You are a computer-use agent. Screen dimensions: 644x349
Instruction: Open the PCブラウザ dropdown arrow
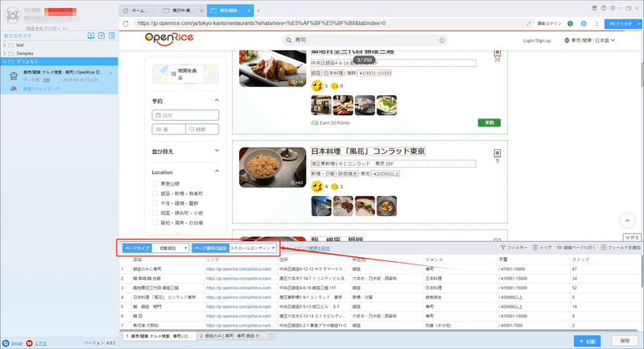point(639,24)
